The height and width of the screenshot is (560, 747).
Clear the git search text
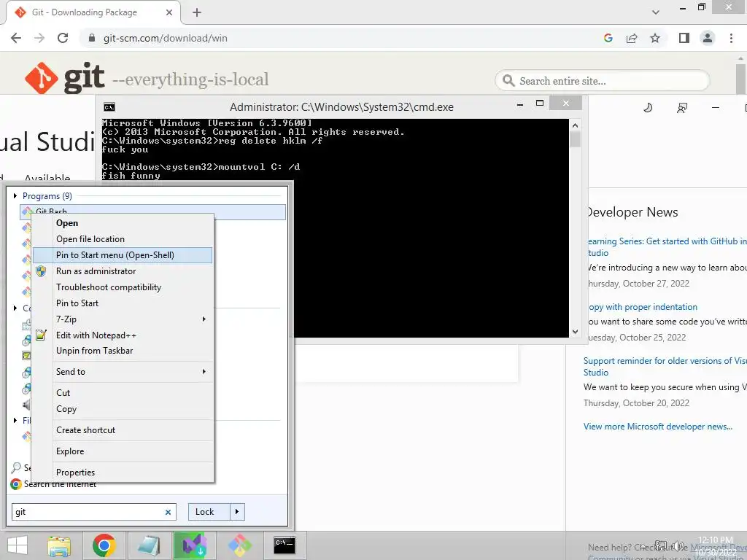[x=168, y=513]
